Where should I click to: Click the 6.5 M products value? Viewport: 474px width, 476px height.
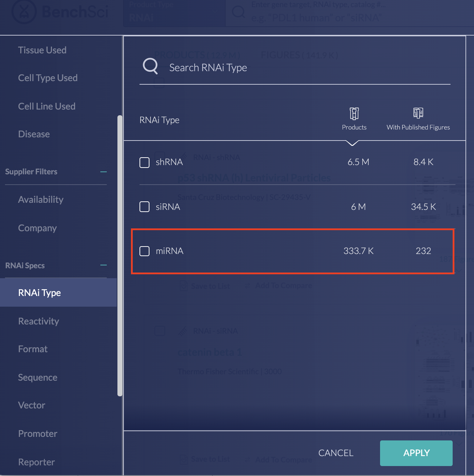pos(358,162)
